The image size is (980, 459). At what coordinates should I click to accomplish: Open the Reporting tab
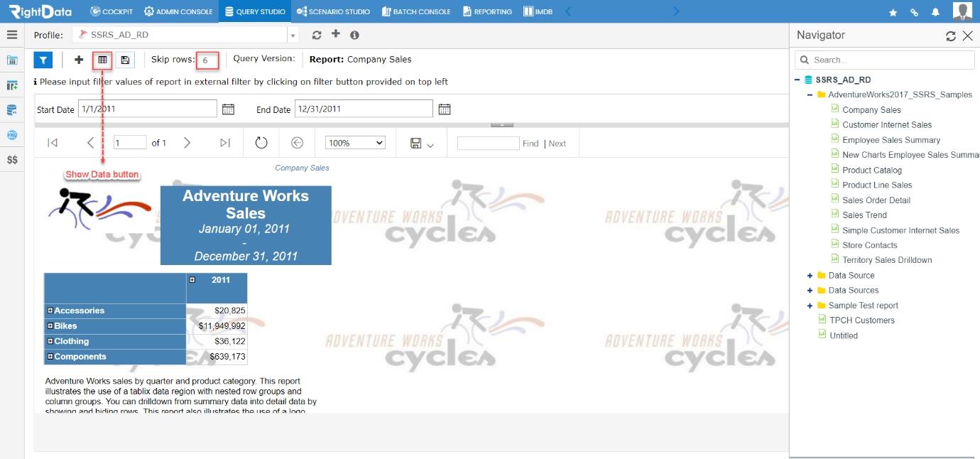coord(487,12)
